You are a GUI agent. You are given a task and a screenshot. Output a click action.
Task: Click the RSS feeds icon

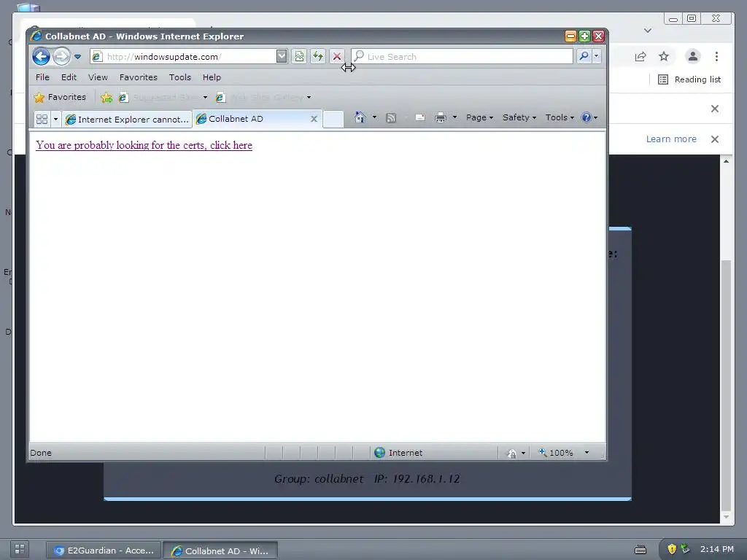point(391,117)
